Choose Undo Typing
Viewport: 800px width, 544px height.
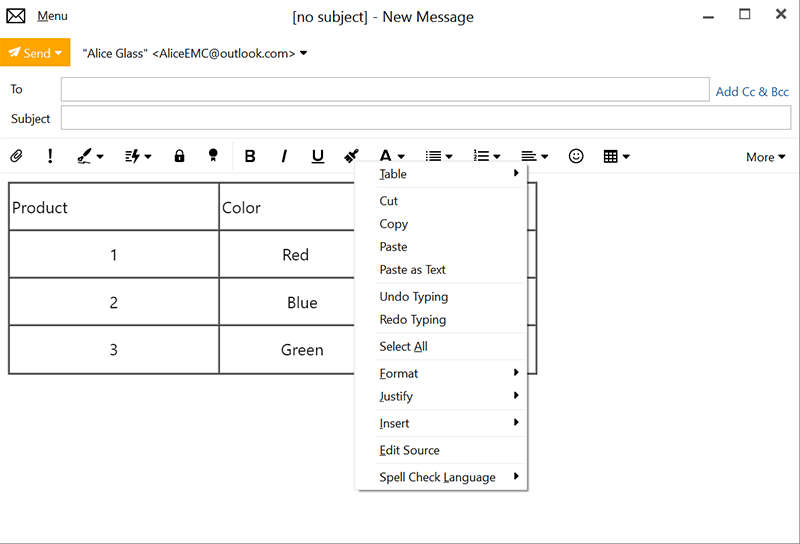point(442,296)
